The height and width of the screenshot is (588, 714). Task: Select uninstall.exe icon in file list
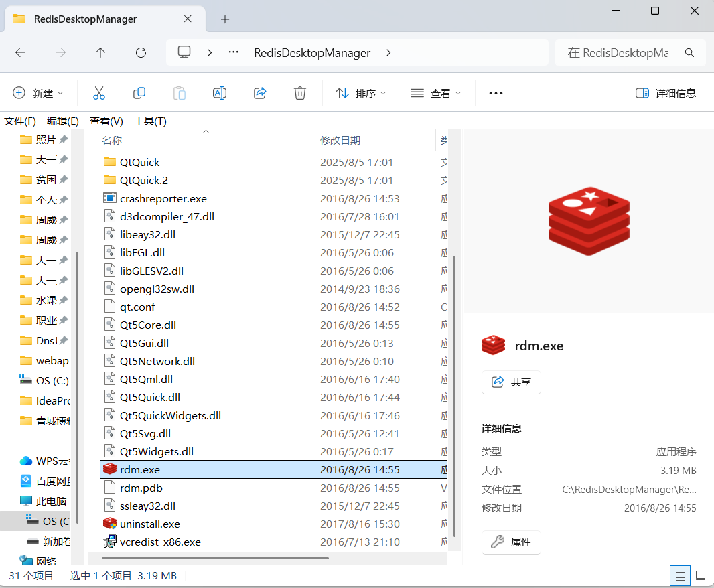click(x=110, y=523)
